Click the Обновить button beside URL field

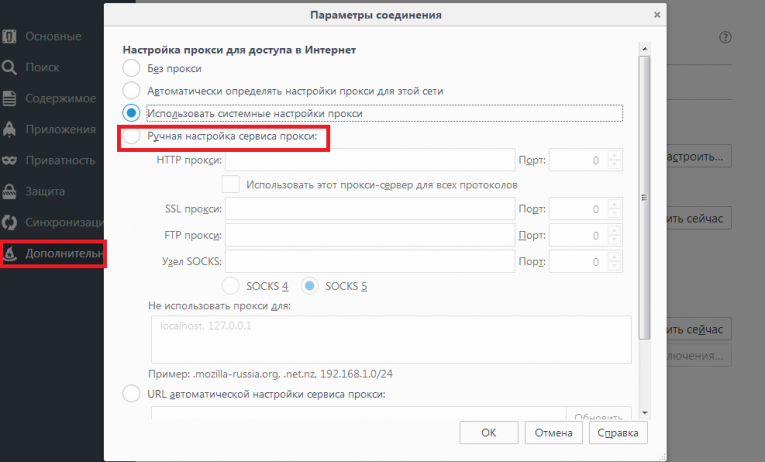(599, 414)
